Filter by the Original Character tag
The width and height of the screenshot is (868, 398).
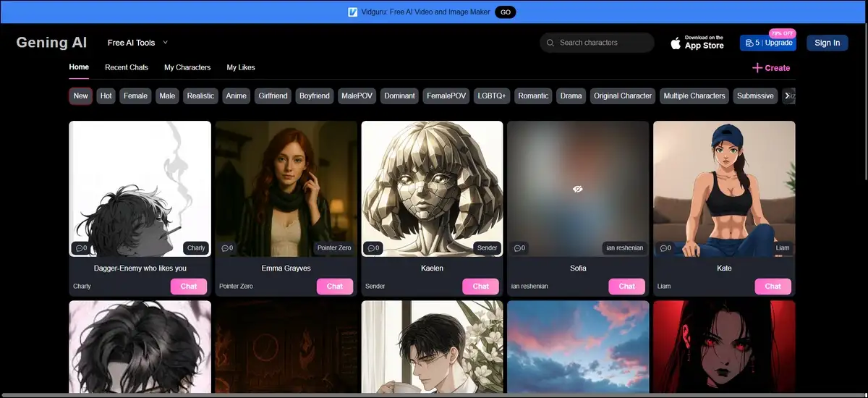tap(622, 96)
